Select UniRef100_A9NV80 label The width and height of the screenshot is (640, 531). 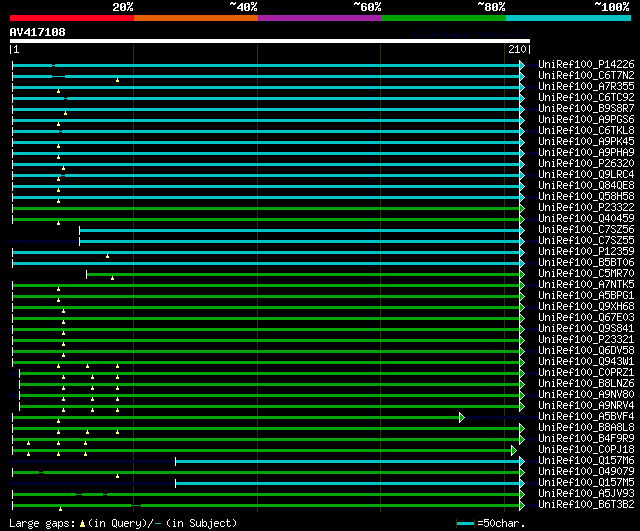tap(586, 395)
